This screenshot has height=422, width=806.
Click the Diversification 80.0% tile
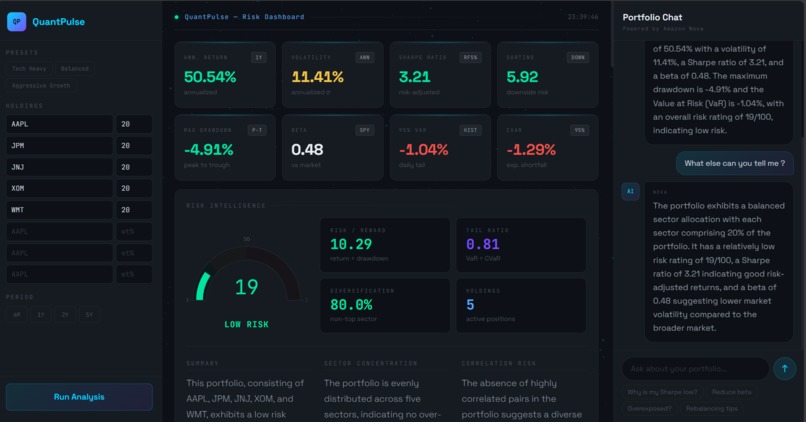(x=385, y=305)
